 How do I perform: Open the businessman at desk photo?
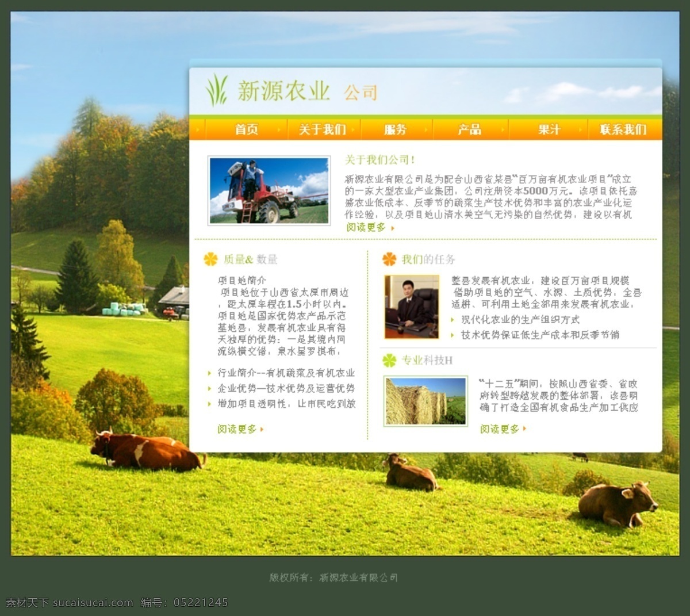pos(412,307)
